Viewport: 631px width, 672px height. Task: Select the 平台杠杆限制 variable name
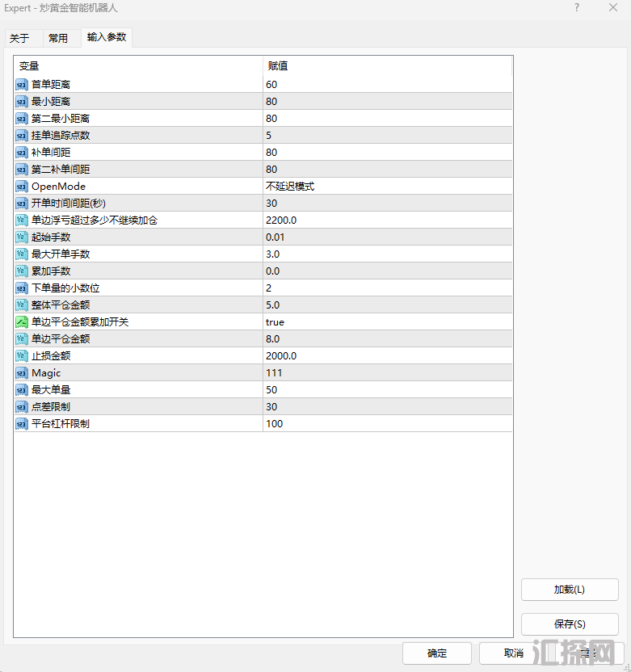[61, 424]
